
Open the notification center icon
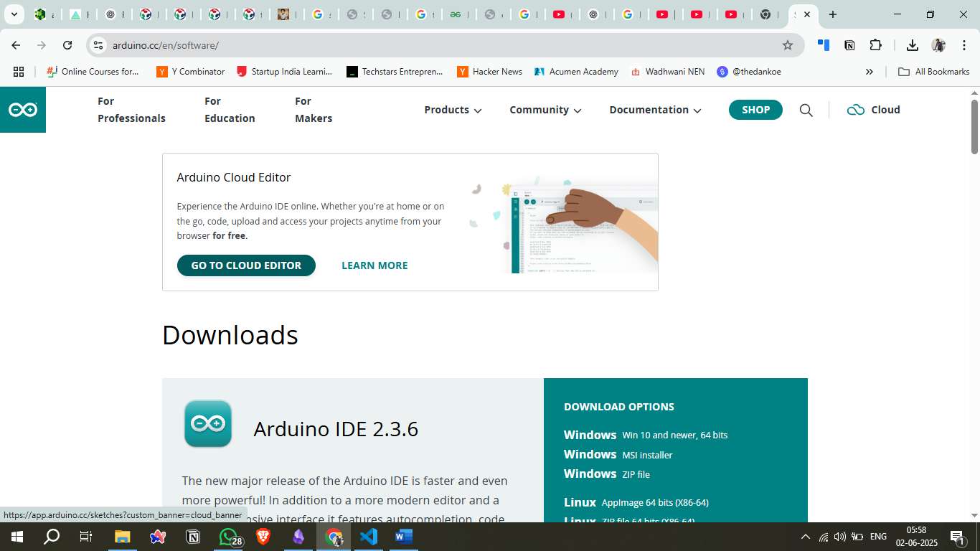tap(957, 537)
